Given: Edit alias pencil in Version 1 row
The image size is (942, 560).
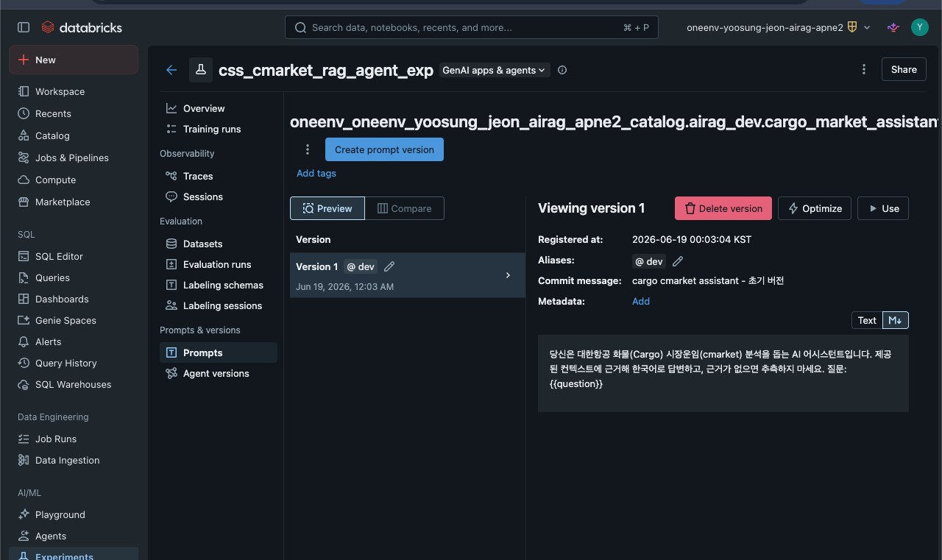Looking at the screenshot, I should [x=390, y=266].
